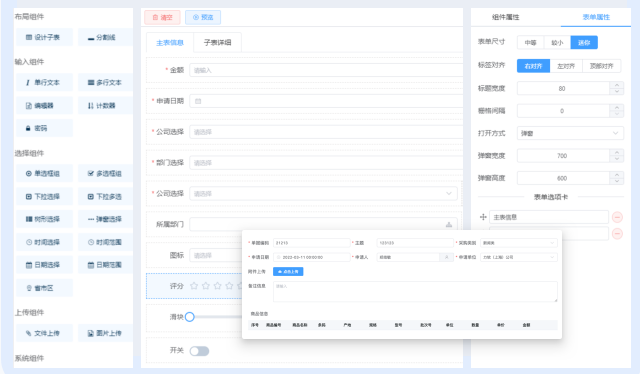Viewport: 640px width, 374px height.
Task: Select the 设计子表 layout component
Action: pos(44,37)
